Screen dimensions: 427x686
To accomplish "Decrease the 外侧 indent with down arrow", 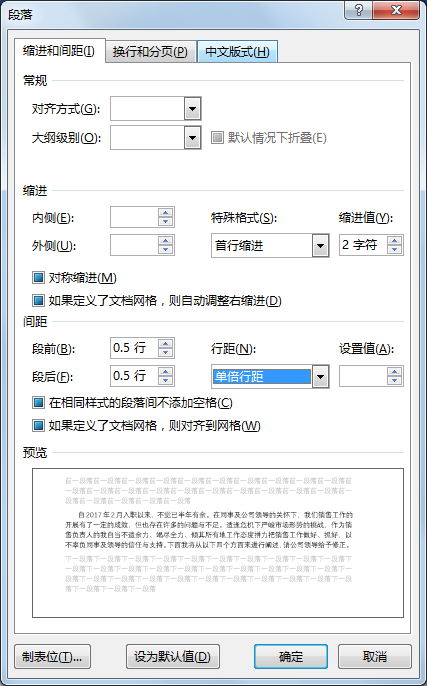I will coord(165,249).
